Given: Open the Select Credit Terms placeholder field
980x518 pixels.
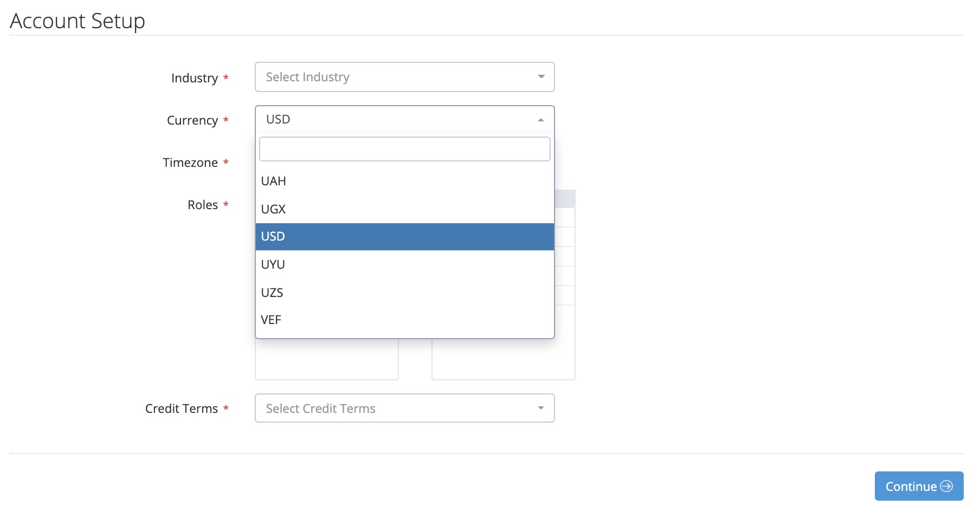Looking at the screenshot, I should point(321,409).
